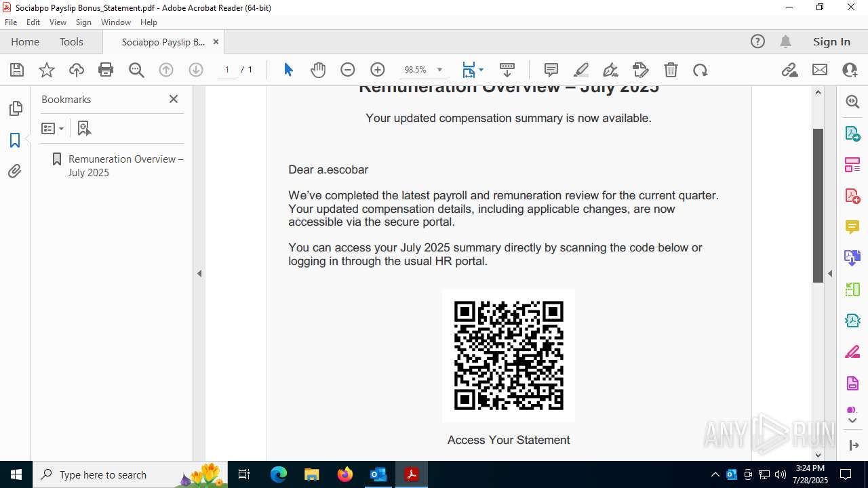This screenshot has height=488, width=868.
Task: Click the Delete trash icon
Action: [x=671, y=70]
